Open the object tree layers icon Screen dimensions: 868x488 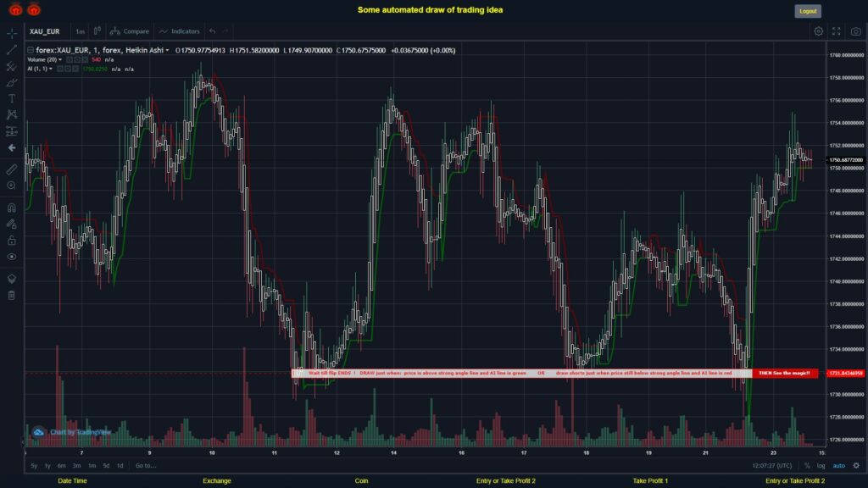pos(12,278)
